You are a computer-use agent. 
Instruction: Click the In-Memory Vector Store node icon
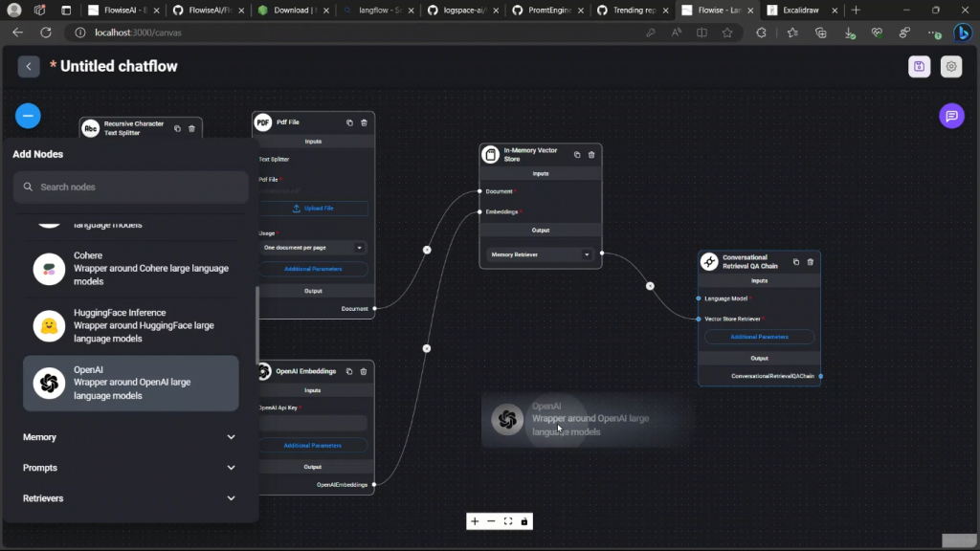[x=491, y=154]
